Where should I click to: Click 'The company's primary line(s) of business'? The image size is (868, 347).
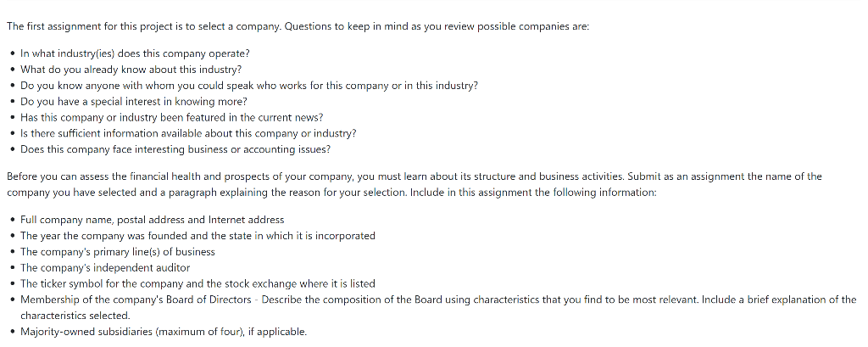pos(118,252)
